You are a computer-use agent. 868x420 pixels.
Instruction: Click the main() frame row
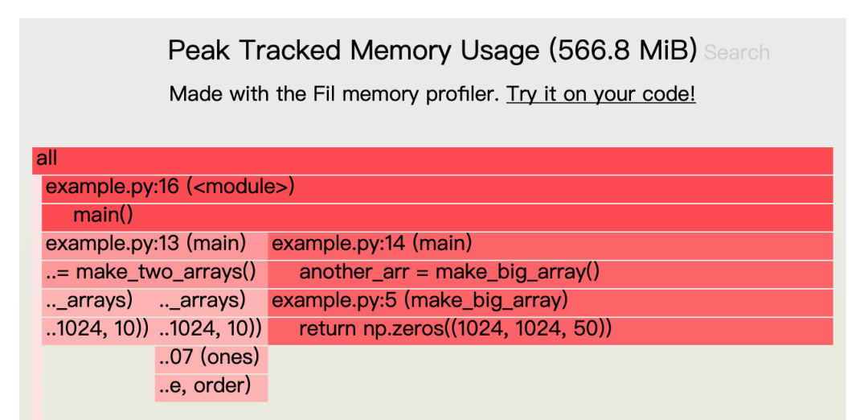pos(437,216)
